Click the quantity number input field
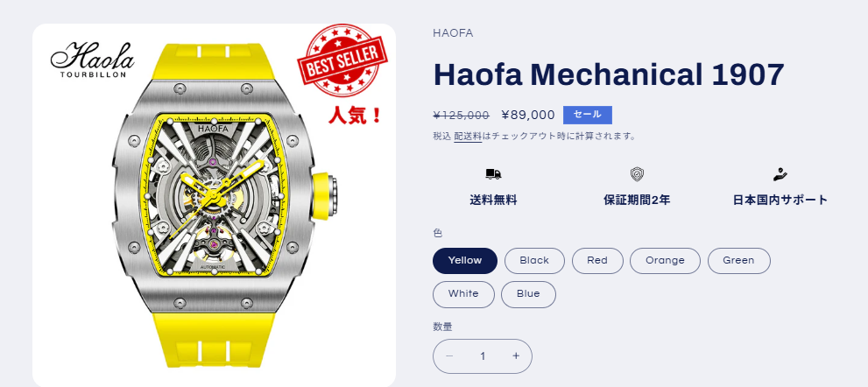The width and height of the screenshot is (868, 387). (x=482, y=356)
